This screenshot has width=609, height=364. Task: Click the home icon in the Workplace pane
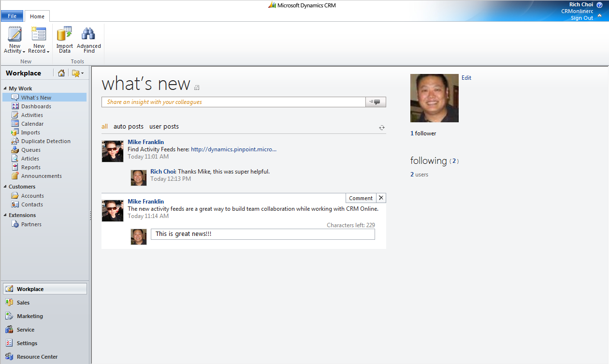(x=61, y=73)
